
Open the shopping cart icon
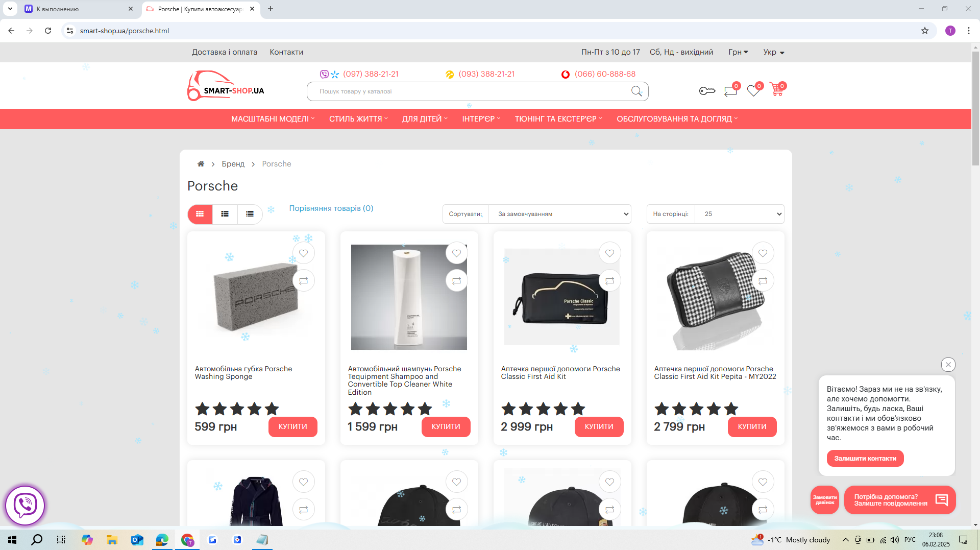pyautogui.click(x=777, y=90)
